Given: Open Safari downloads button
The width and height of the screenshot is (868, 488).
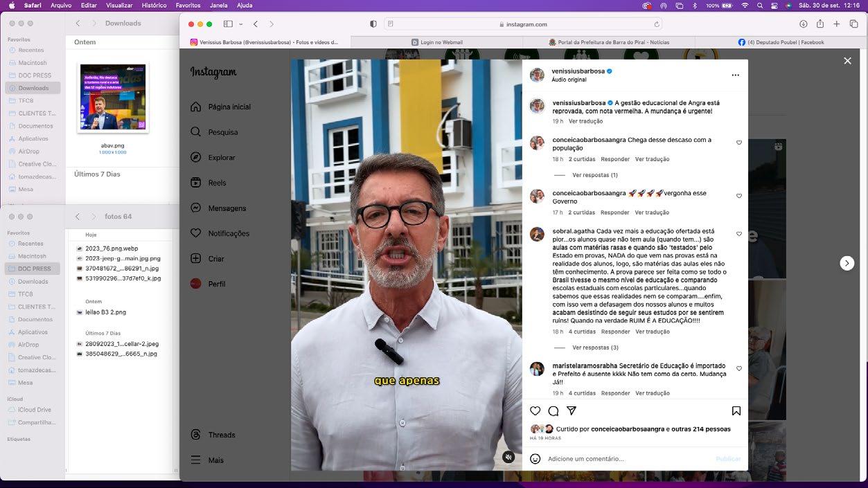Looking at the screenshot, I should [803, 24].
